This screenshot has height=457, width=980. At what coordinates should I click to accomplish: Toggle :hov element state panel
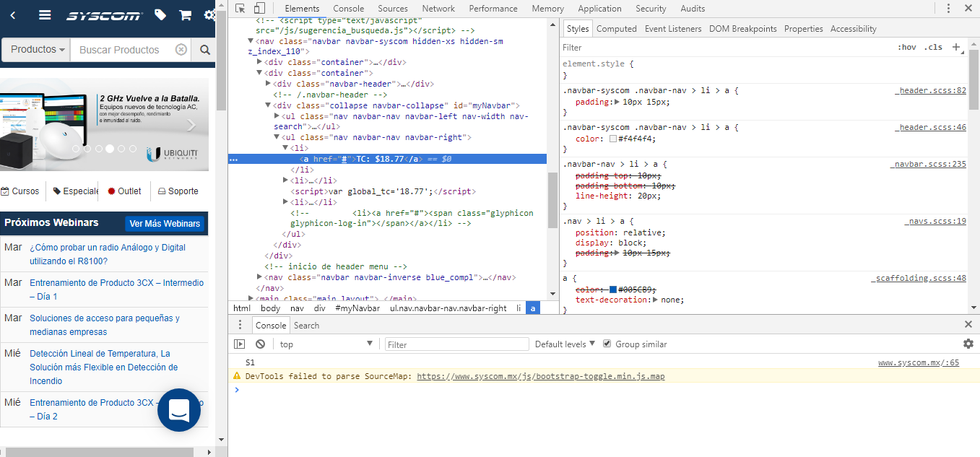907,47
